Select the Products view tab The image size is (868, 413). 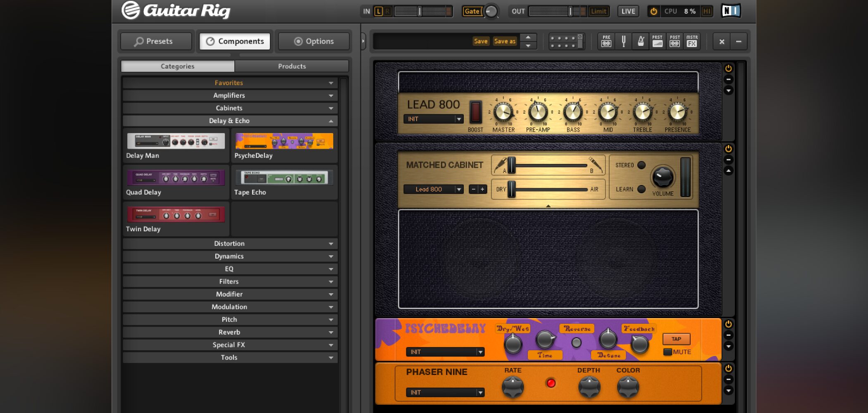pos(292,66)
